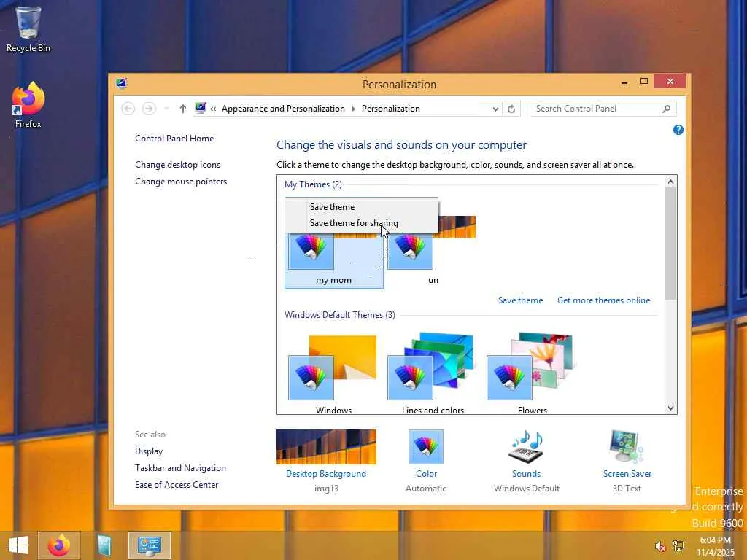The height and width of the screenshot is (560, 747).
Task: Click Appearance and Personalization breadcrumb
Action: tap(284, 109)
